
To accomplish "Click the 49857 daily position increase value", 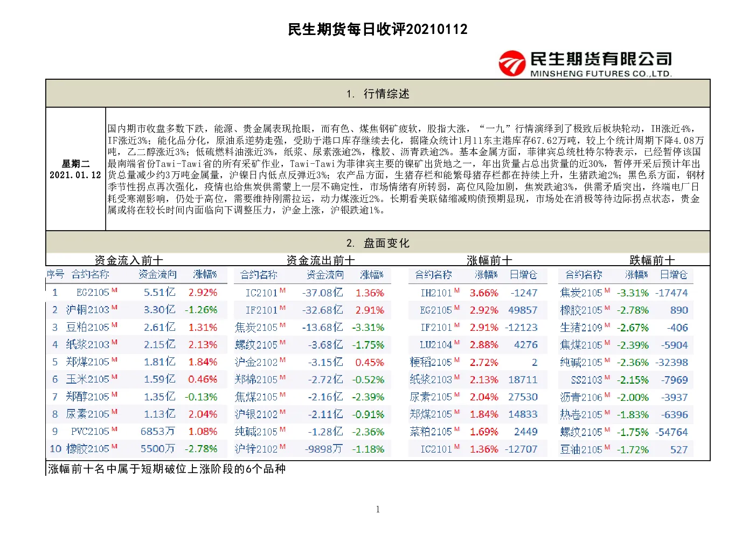I will click(x=523, y=310).
